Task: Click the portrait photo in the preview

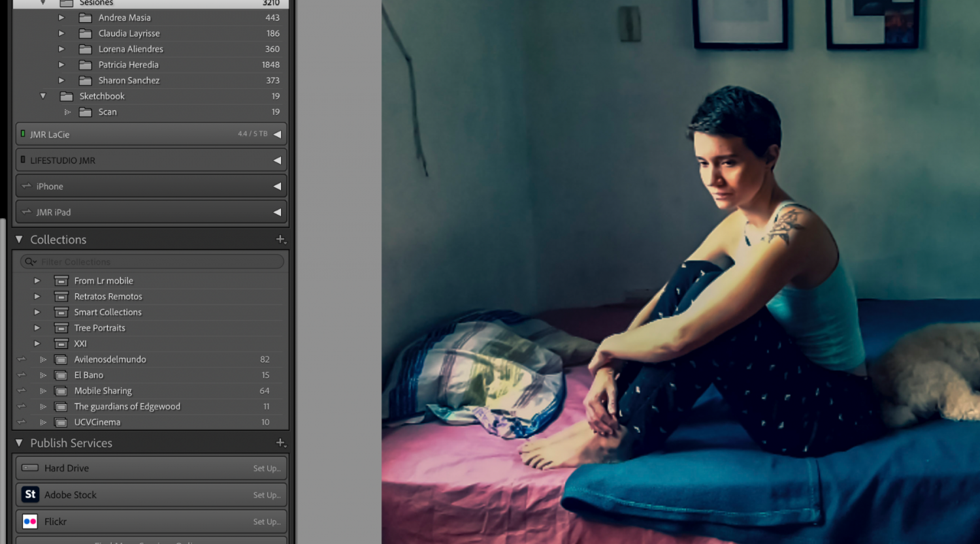Action: tap(681, 272)
